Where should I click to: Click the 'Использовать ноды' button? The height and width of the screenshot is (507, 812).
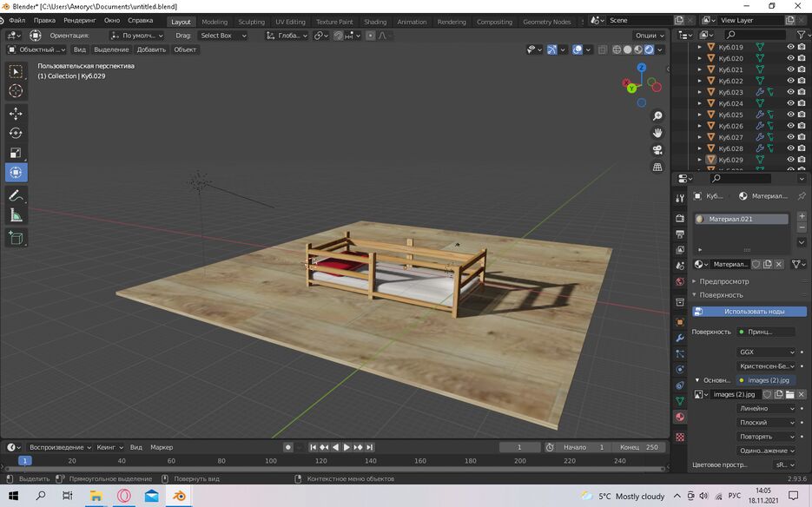(749, 312)
